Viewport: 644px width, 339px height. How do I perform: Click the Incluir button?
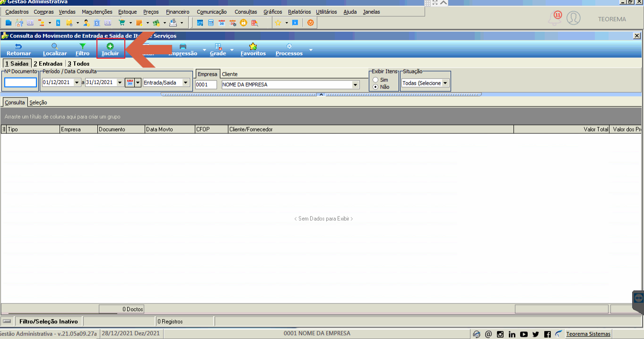coord(110,49)
